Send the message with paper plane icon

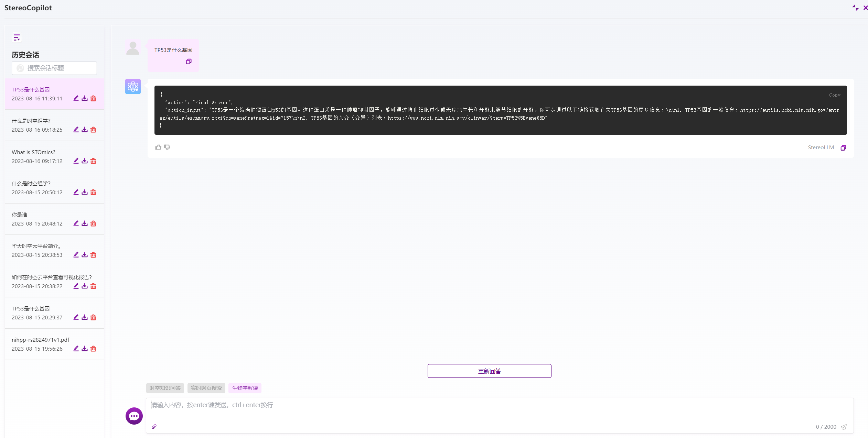[844, 427]
